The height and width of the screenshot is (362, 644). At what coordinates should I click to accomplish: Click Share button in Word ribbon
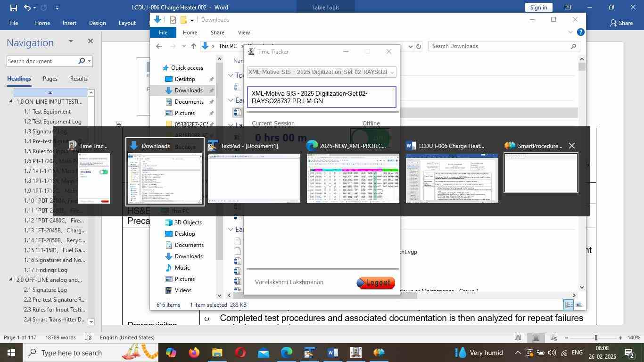pos(621,23)
